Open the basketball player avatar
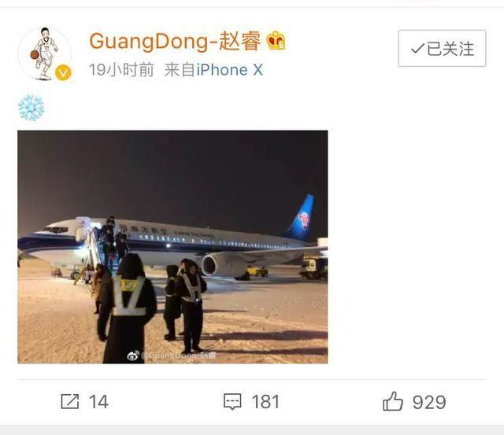The image size is (504, 435). click(x=45, y=53)
